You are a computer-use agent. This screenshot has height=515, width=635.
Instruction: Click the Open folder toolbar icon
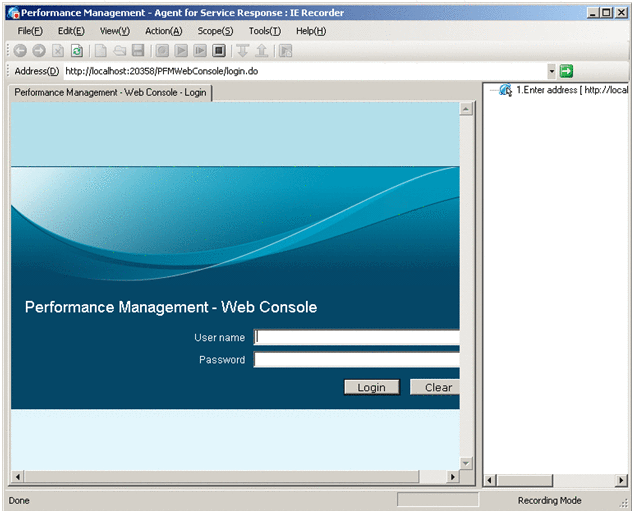tap(120, 51)
